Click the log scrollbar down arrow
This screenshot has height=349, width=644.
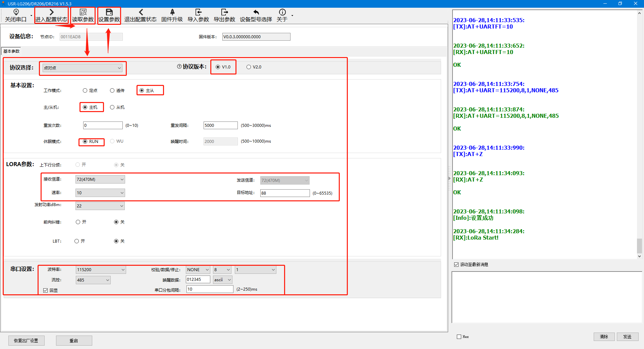coord(639,256)
